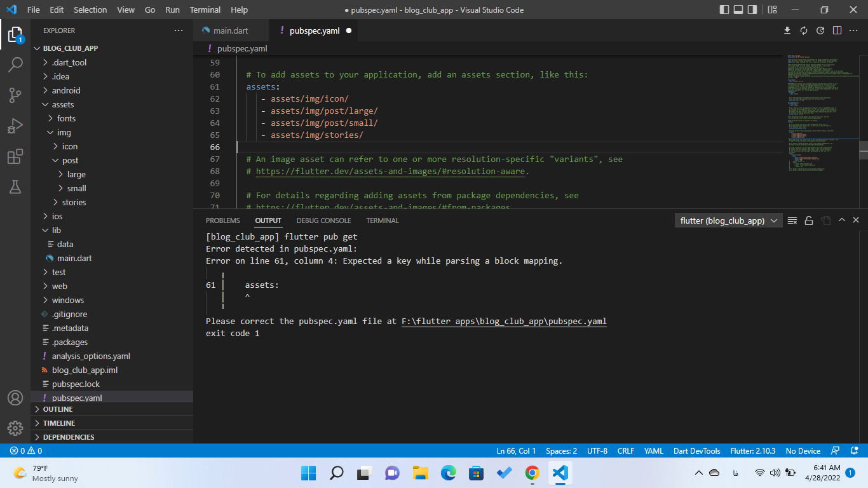This screenshot has width=868, height=488.
Task: Expand the android folder
Action: click(x=112, y=90)
